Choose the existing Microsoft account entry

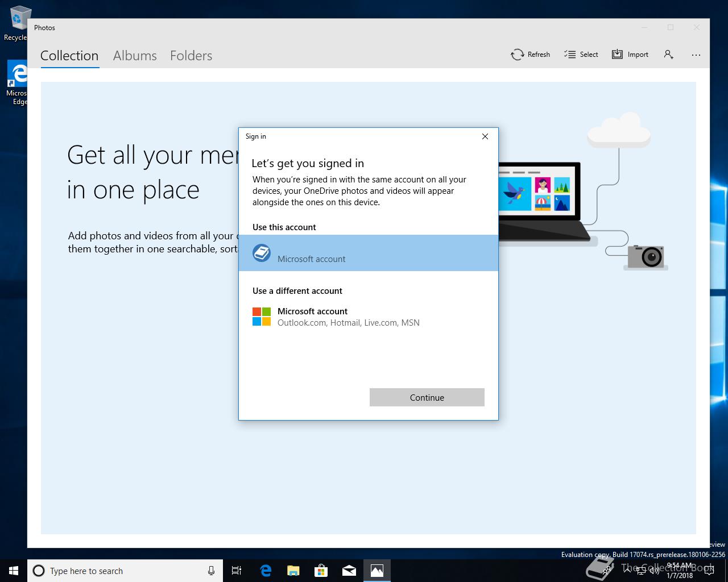[x=369, y=253]
